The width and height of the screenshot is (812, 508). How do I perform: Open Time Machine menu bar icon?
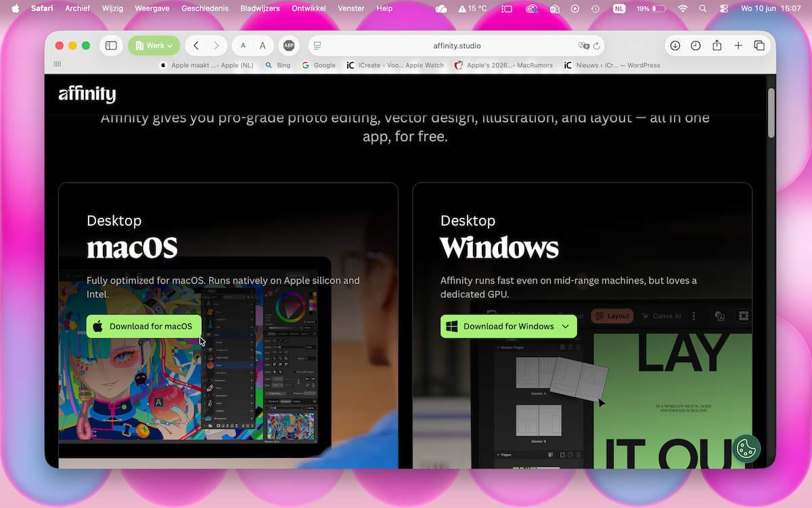[595, 8]
